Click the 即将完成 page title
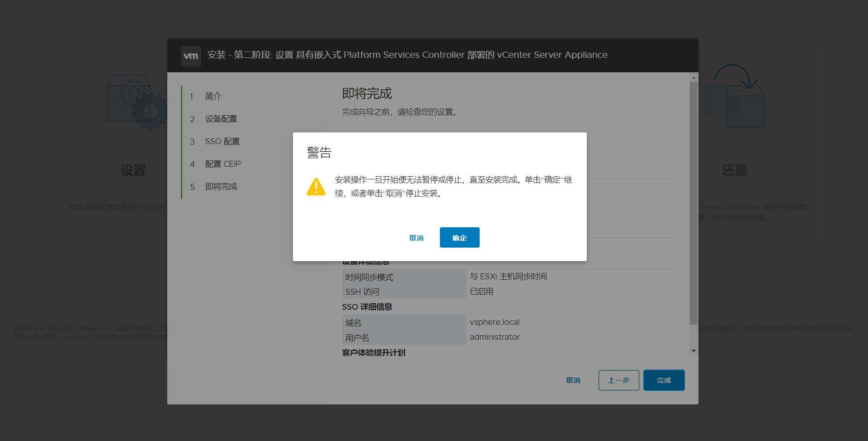 pos(367,94)
